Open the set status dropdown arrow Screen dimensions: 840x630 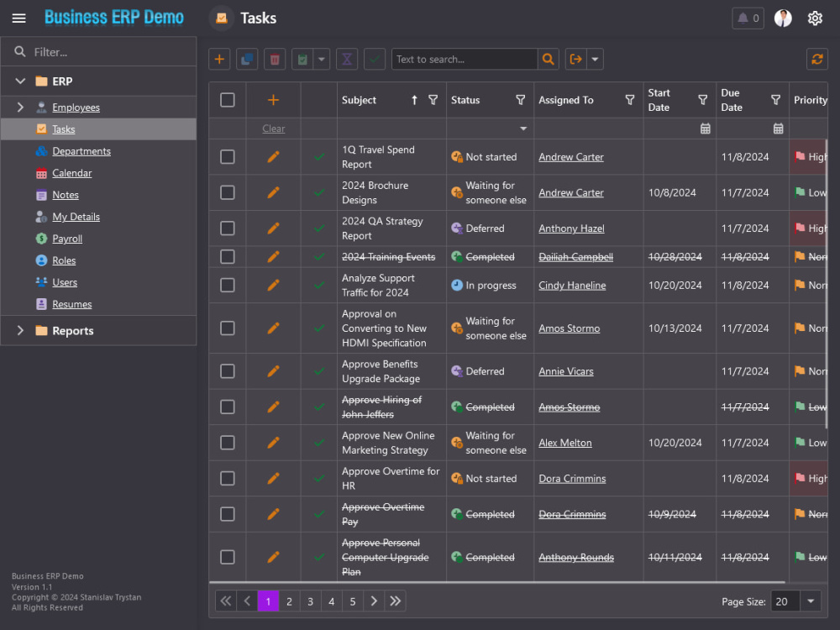pyautogui.click(x=322, y=59)
